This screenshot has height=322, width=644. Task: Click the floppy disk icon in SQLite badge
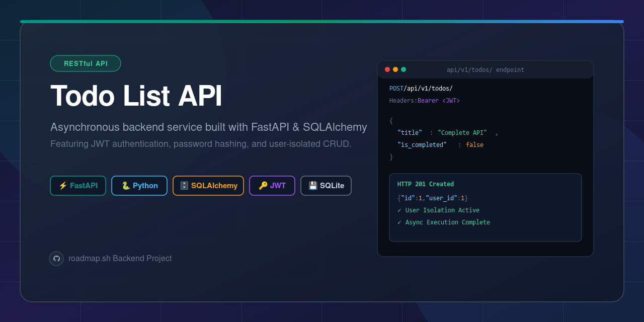coord(313,186)
